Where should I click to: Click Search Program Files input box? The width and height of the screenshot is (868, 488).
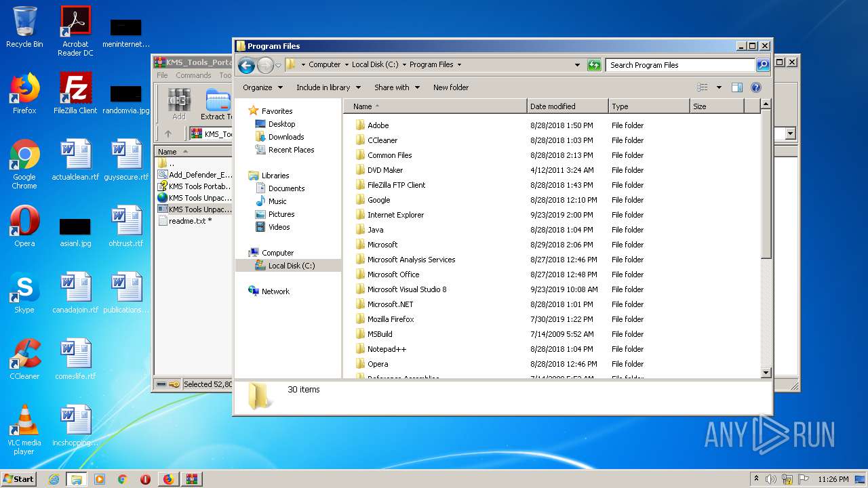click(680, 65)
